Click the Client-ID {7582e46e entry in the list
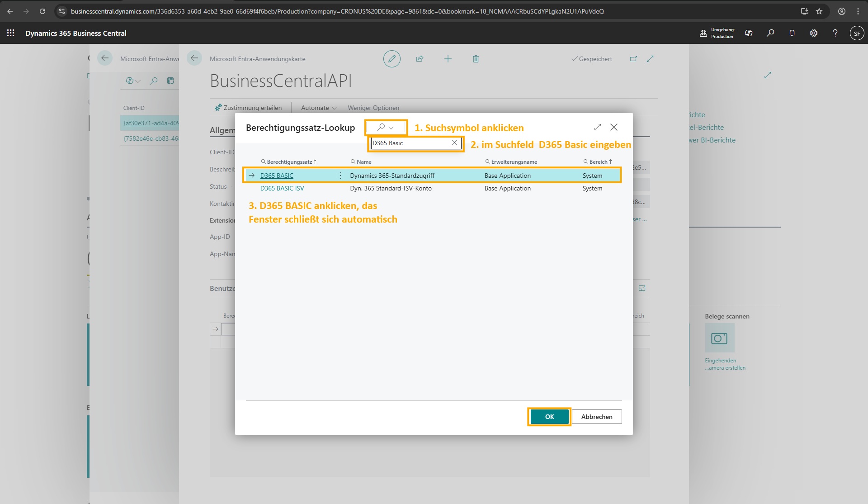Image resolution: width=868 pixels, height=504 pixels. 151,138
